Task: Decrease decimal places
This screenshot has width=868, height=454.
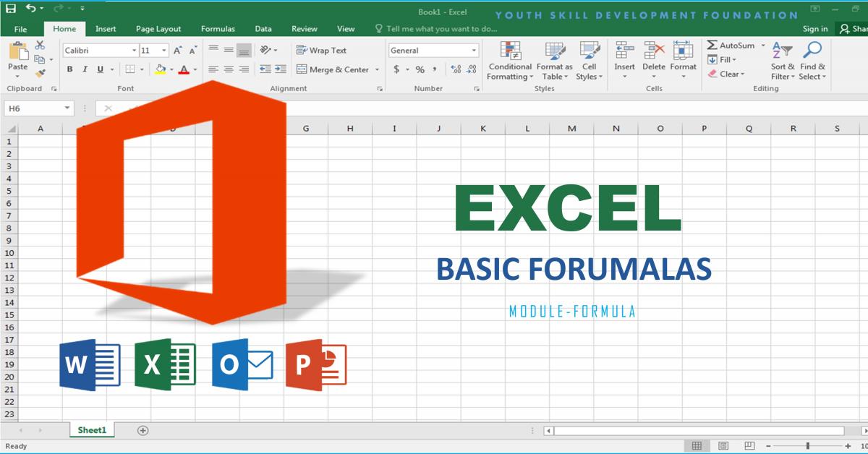Action: click(472, 69)
